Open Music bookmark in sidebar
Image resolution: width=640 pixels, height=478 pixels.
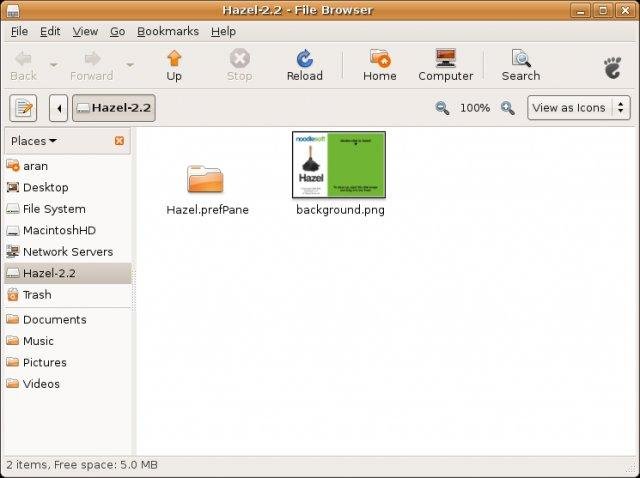point(68,341)
